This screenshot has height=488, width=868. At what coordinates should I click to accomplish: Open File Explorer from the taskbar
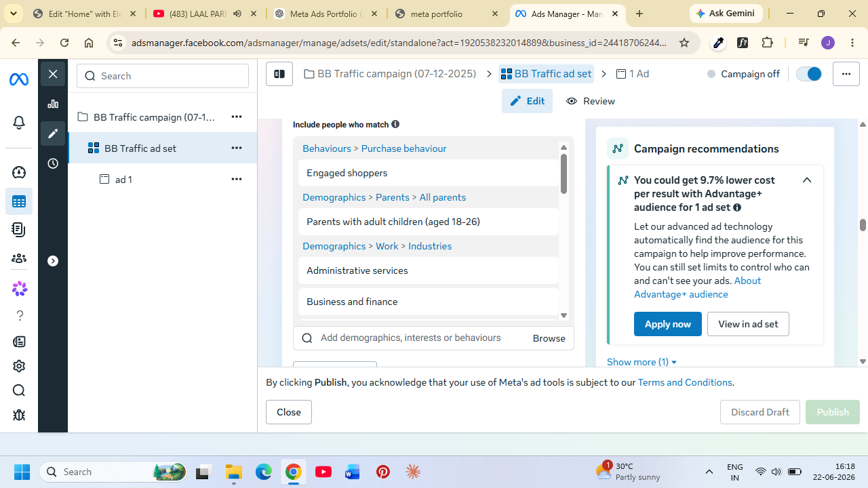[234, 472]
